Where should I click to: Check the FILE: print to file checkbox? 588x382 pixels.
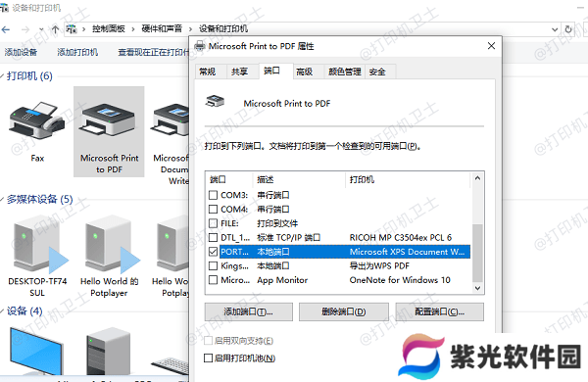pyautogui.click(x=213, y=223)
